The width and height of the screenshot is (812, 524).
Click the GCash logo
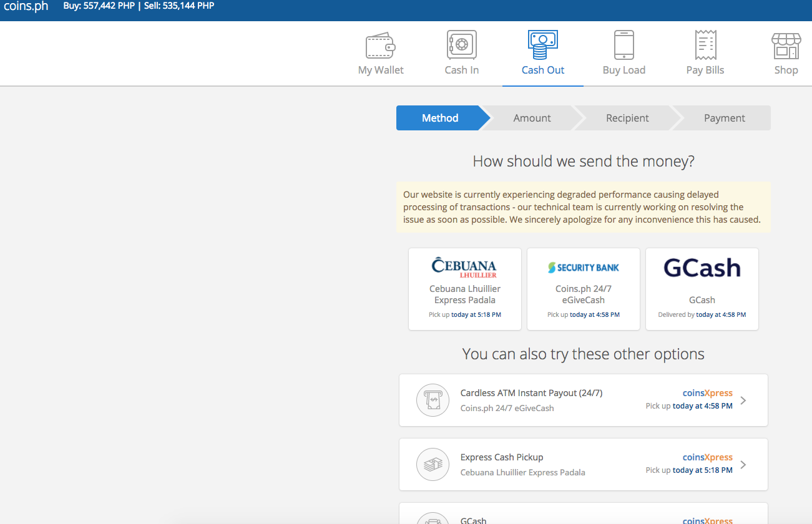(x=702, y=268)
